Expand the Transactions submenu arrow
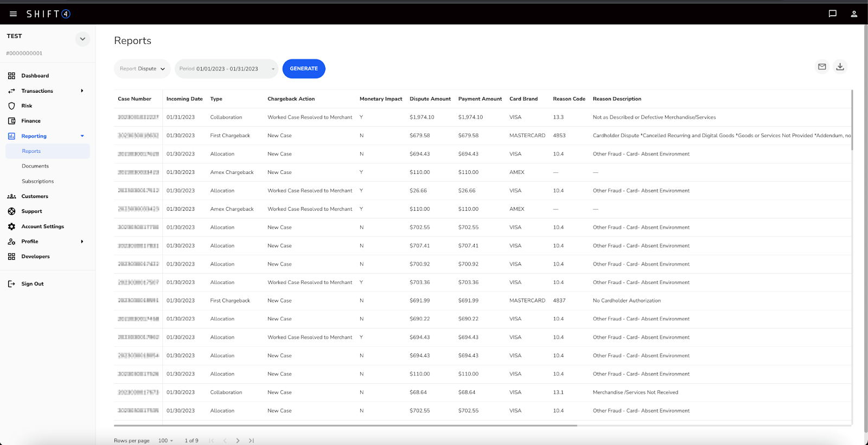Image resolution: width=868 pixels, height=445 pixels. 82,91
